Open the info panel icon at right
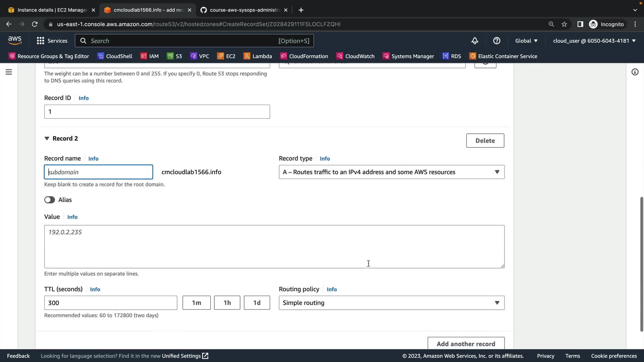This screenshot has width=644, height=362. [x=635, y=72]
